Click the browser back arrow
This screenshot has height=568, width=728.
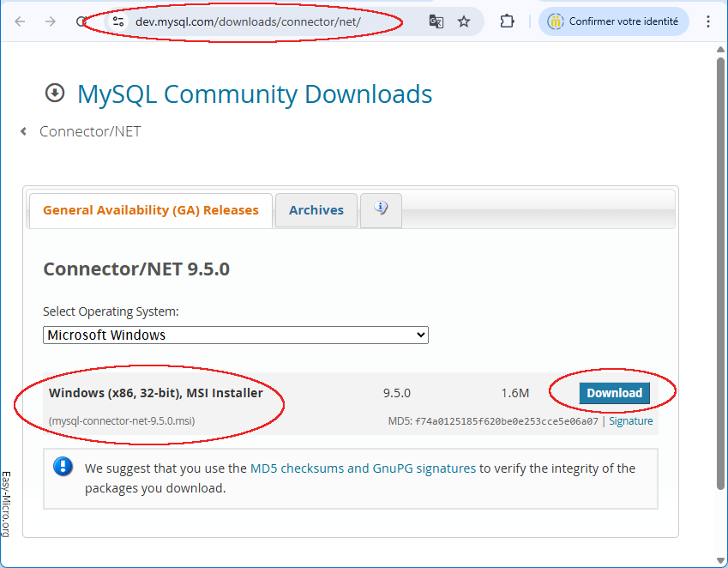pyautogui.click(x=20, y=21)
